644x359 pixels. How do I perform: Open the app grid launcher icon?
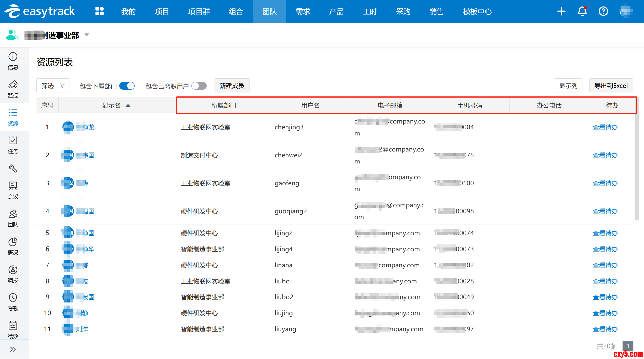pos(99,11)
